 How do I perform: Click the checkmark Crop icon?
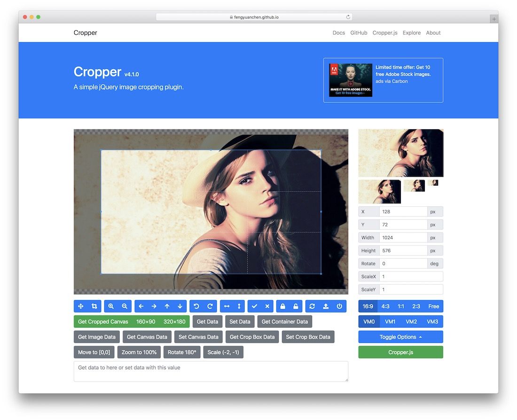pos(255,306)
